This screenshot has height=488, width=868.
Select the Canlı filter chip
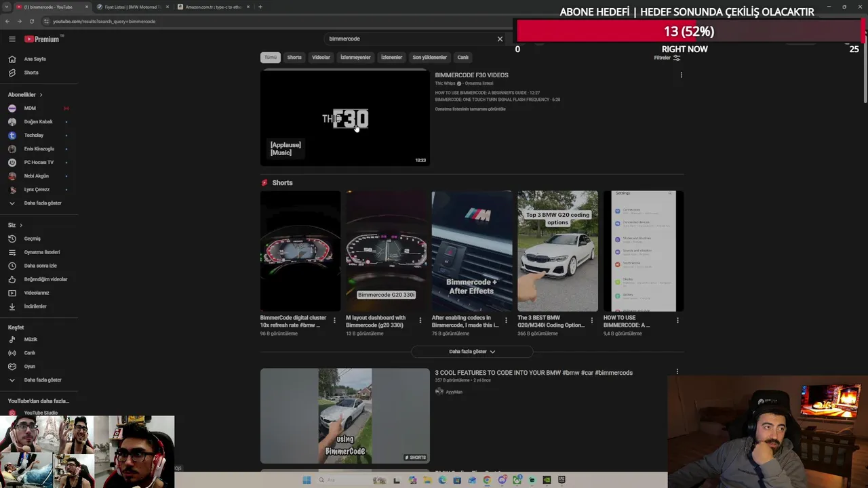(462, 58)
